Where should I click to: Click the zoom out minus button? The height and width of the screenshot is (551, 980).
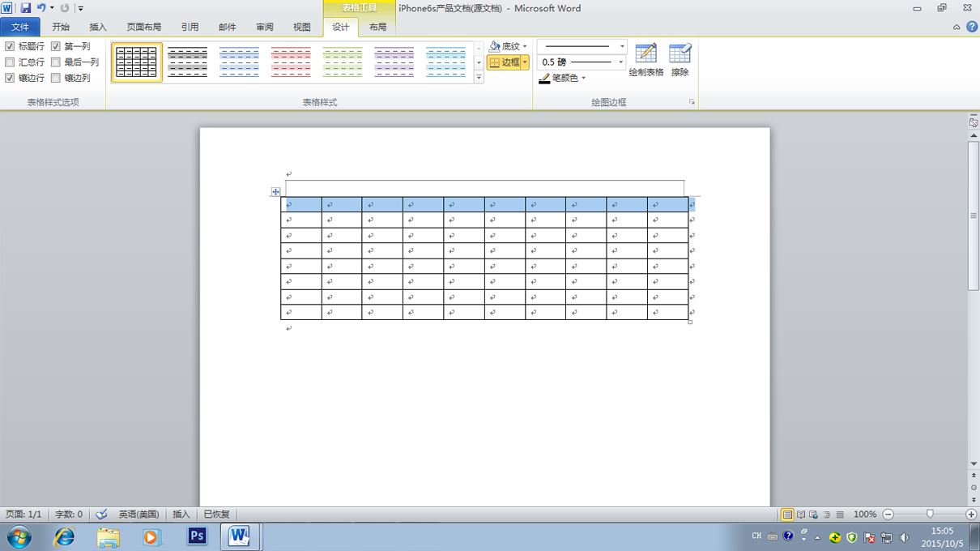pos(888,515)
